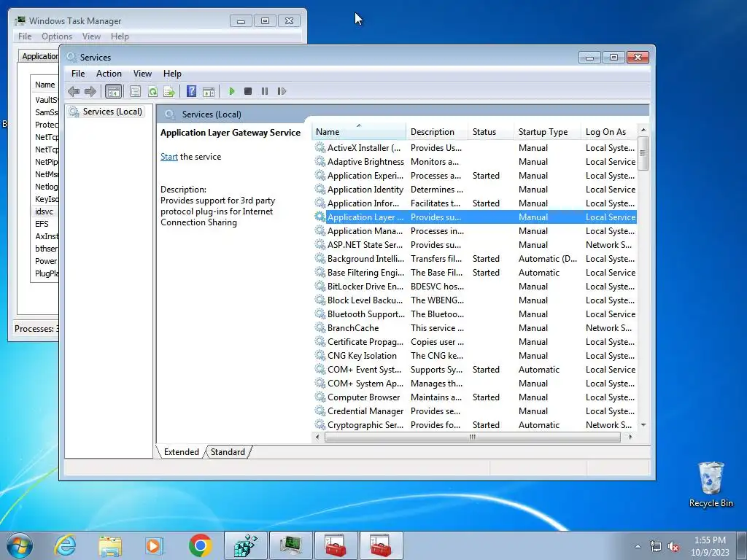
Task: Click the scroll right arrow of services list
Action: coord(630,437)
